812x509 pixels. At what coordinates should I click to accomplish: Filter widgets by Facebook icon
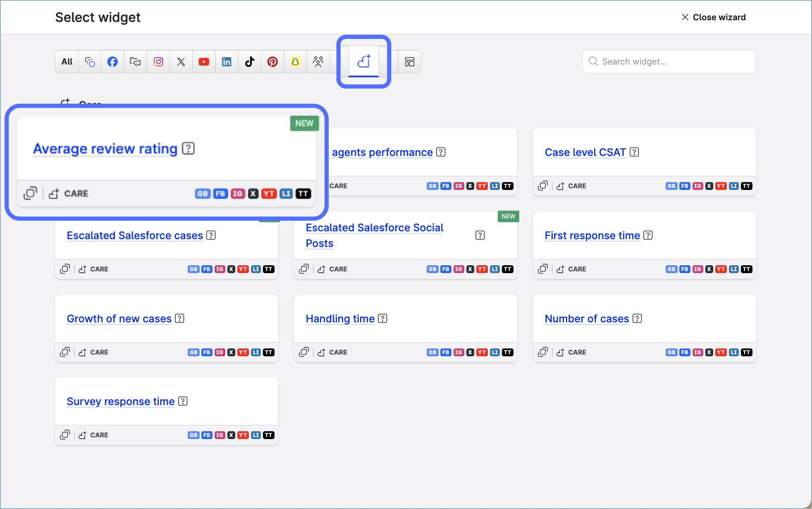click(x=112, y=62)
